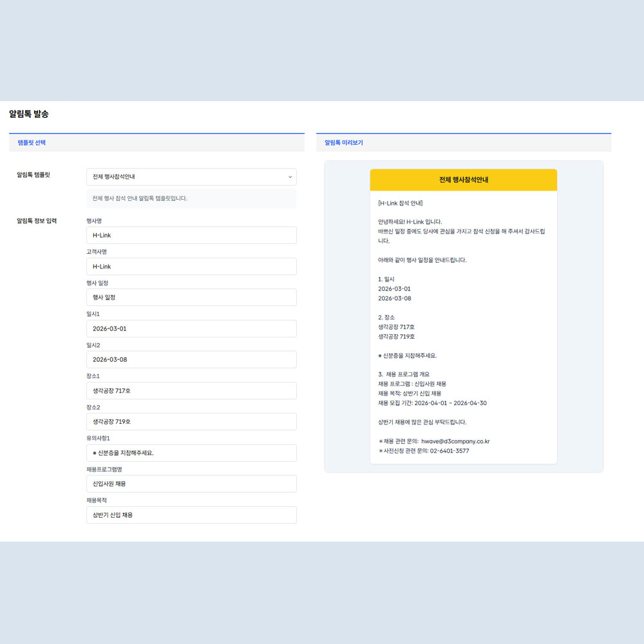Click the yellow 전체 행사참석안내 preview header
Viewport: 644px width, 644px height.
coord(463,180)
